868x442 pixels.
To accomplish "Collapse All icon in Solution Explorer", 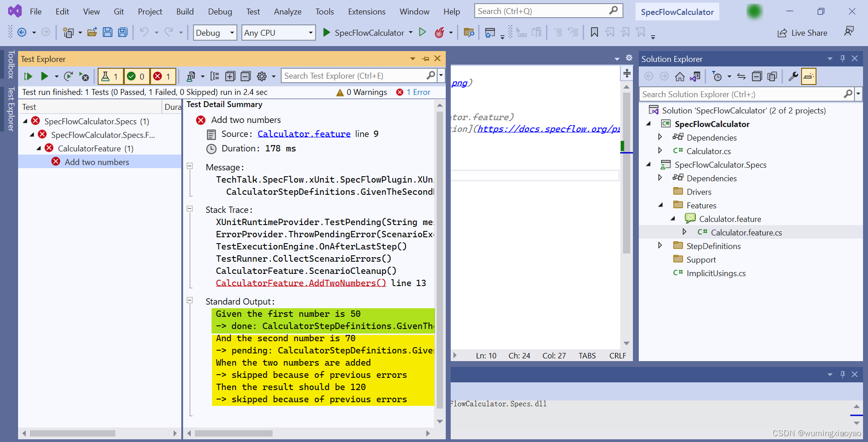I will (757, 76).
